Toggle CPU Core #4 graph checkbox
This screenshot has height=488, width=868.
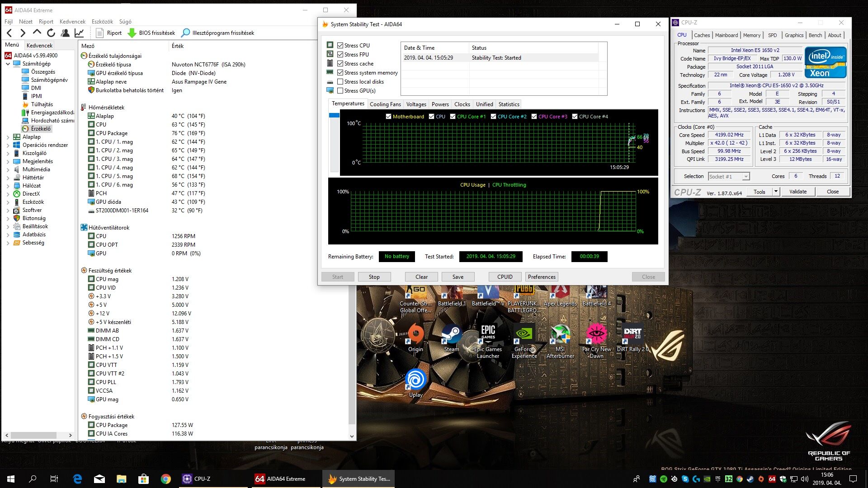click(x=575, y=116)
